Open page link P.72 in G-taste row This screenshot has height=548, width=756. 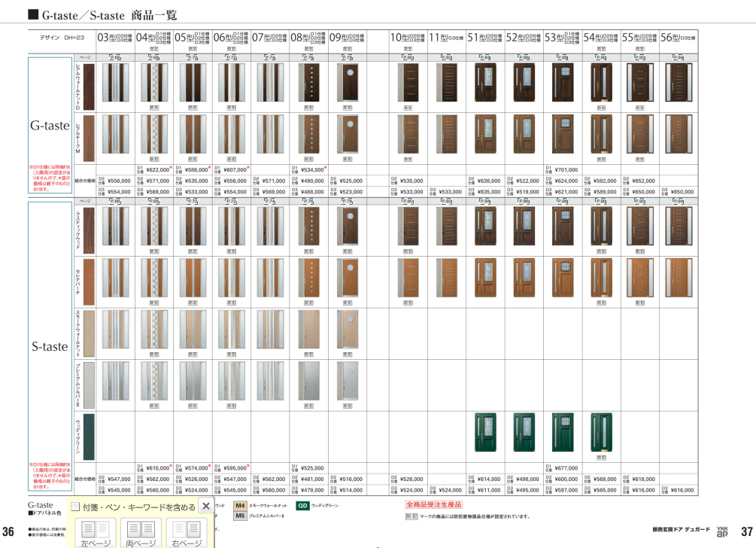point(231,57)
